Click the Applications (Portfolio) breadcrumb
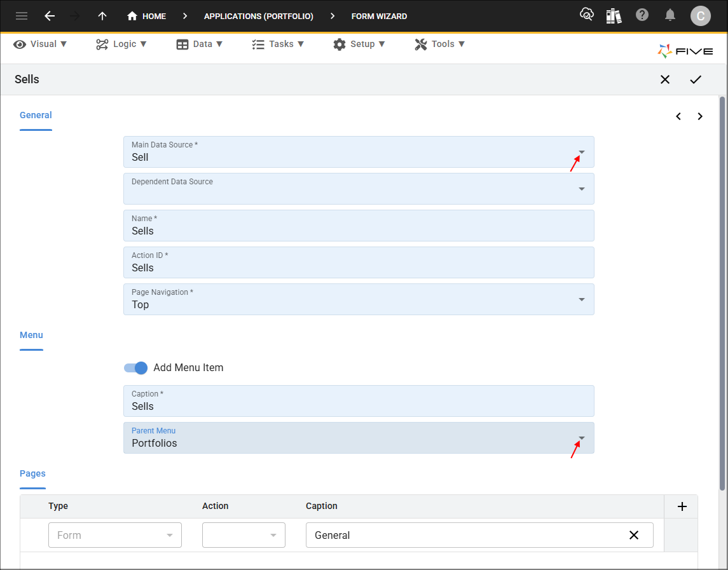728x570 pixels. coord(259,17)
